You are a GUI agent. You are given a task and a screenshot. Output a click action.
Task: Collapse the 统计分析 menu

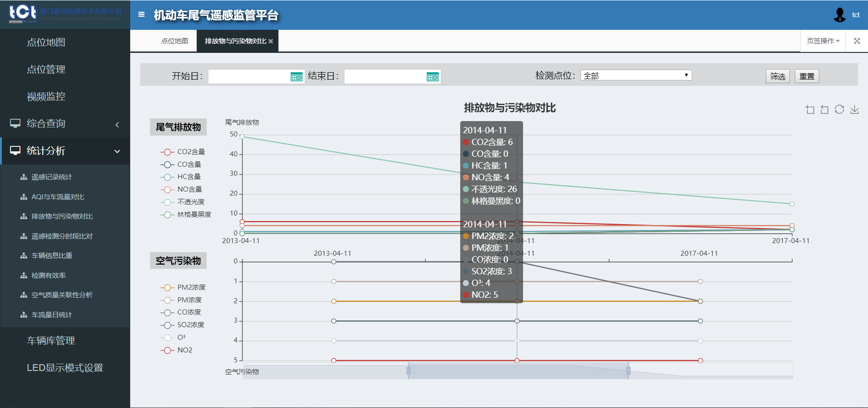(65, 150)
